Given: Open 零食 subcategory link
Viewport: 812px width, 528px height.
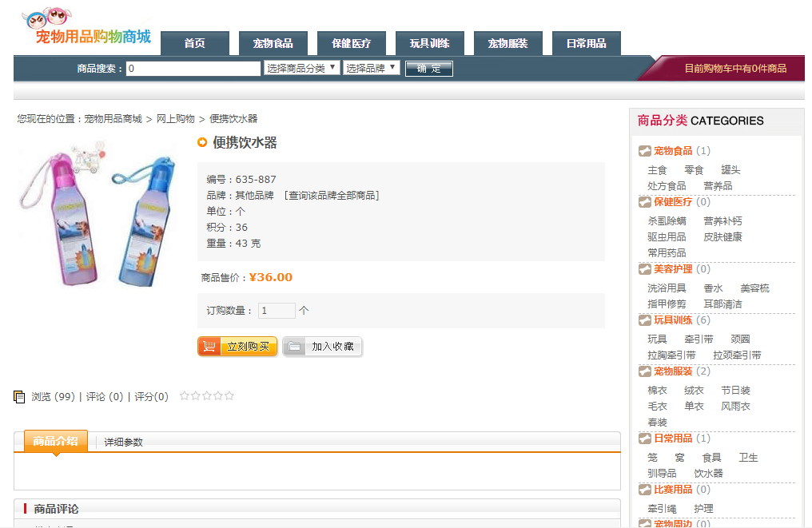Looking at the screenshot, I should [694, 170].
